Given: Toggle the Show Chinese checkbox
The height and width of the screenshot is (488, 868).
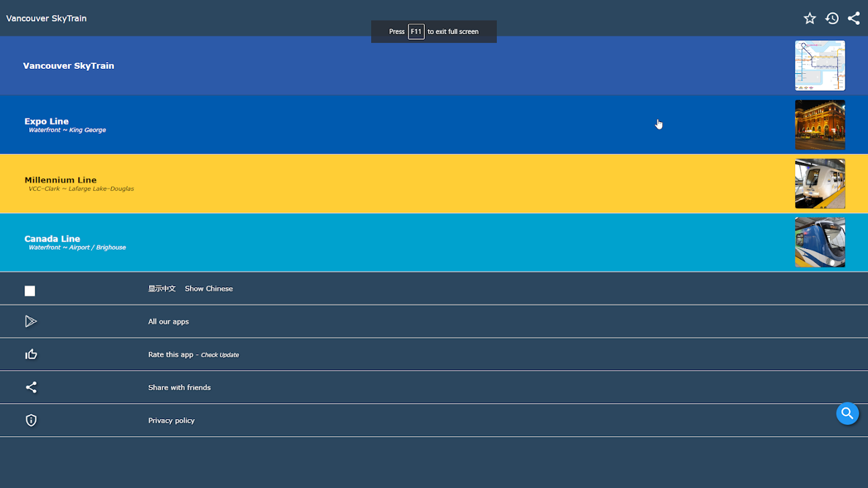Looking at the screenshot, I should click(x=30, y=291).
